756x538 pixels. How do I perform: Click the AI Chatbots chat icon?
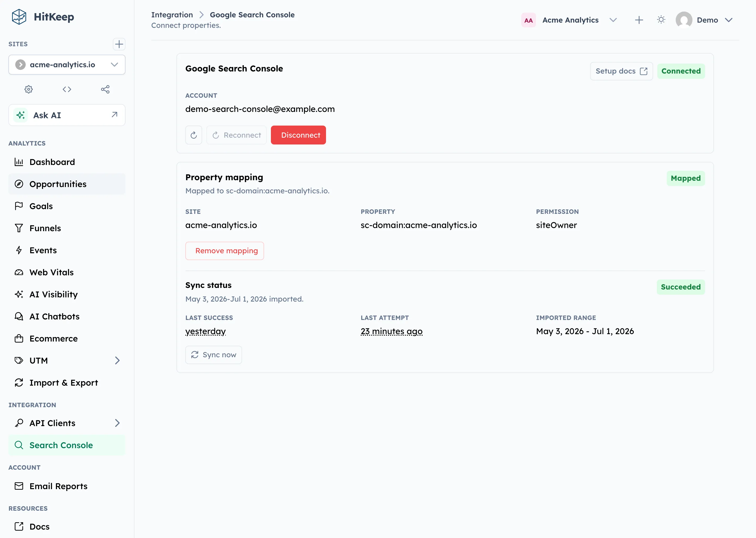pyautogui.click(x=19, y=316)
